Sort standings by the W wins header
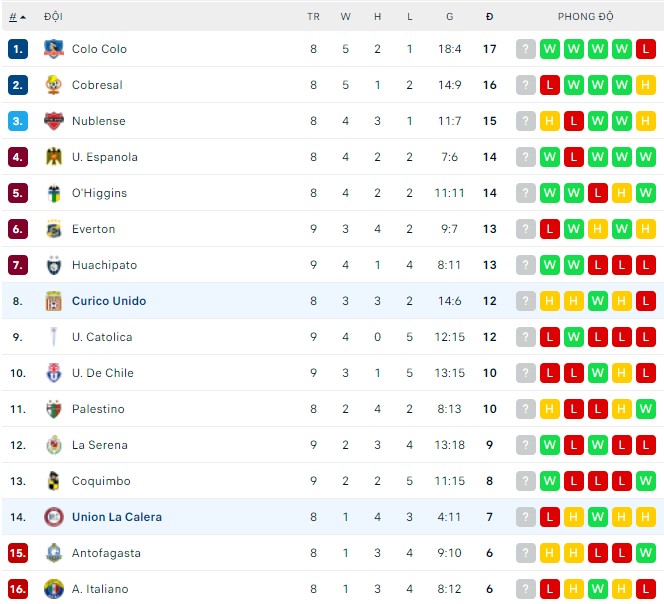 346,17
